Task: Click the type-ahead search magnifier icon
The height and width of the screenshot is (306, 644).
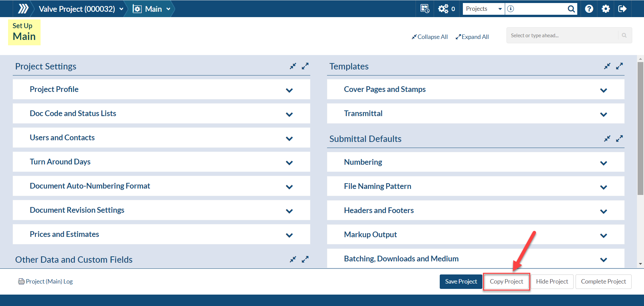Action: coord(624,35)
